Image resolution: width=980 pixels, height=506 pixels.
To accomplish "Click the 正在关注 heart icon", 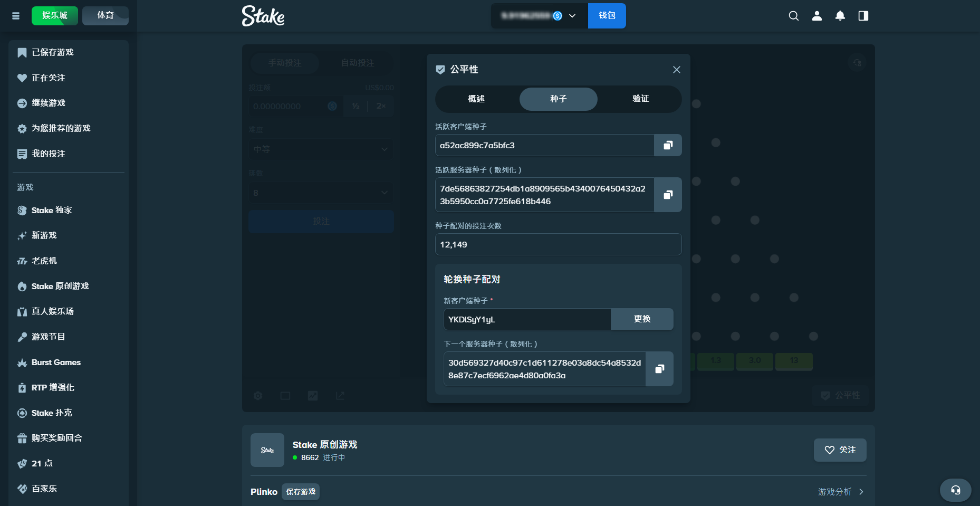I will pyautogui.click(x=22, y=78).
